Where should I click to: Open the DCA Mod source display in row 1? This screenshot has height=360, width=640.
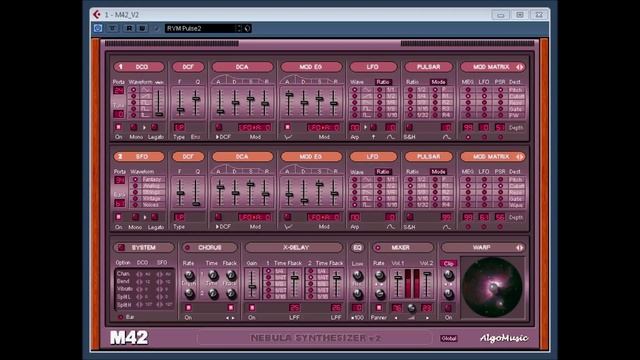[x=255, y=127]
